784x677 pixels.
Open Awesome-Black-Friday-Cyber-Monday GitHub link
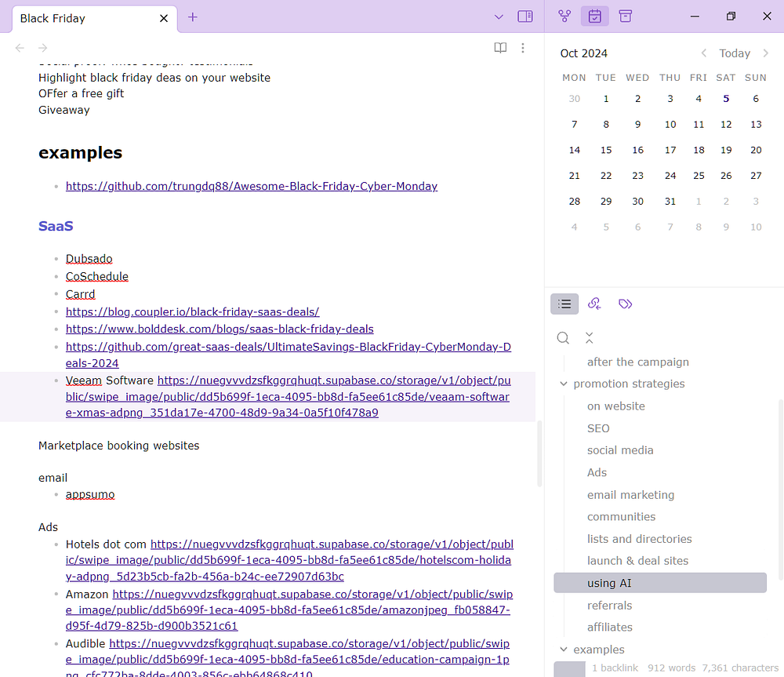tap(252, 186)
